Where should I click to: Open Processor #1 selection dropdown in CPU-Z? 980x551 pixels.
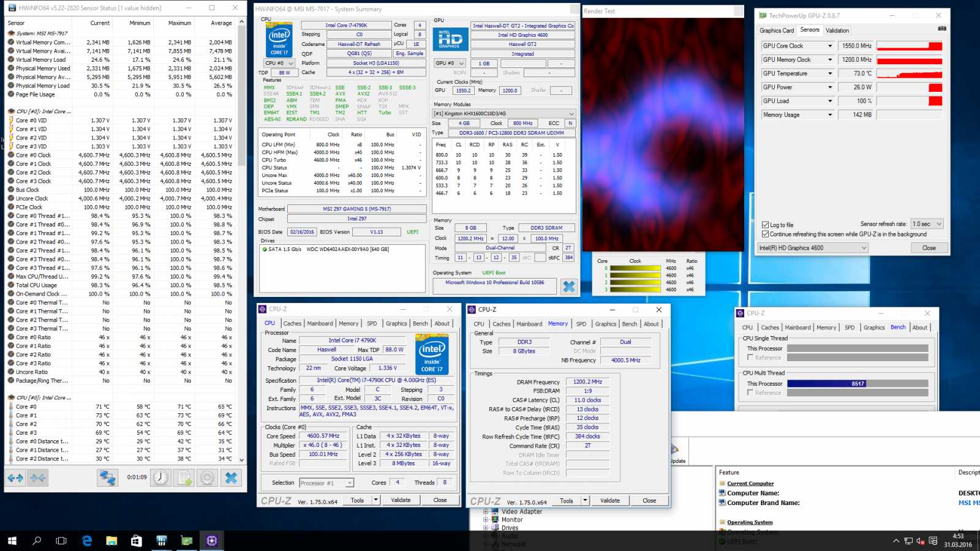[x=326, y=483]
